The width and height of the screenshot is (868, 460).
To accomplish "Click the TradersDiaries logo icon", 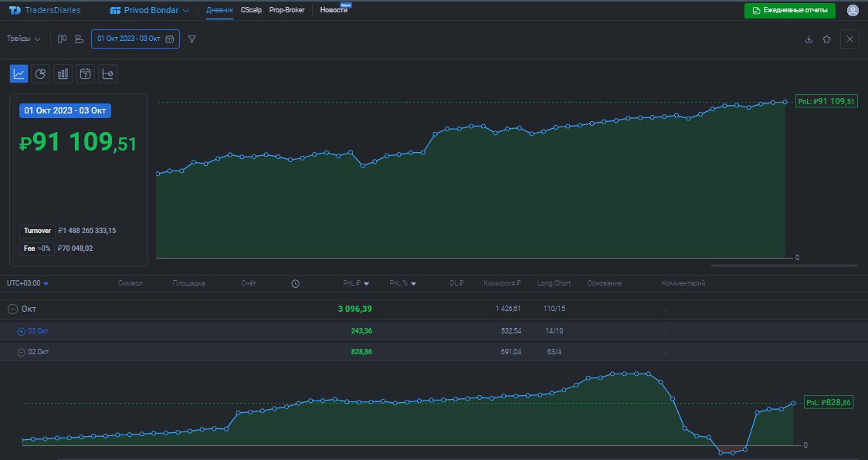I will [15, 10].
